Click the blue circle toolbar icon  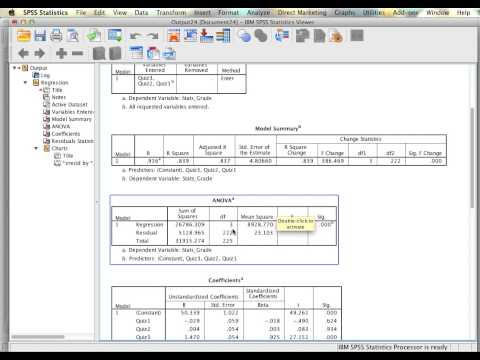point(244,36)
